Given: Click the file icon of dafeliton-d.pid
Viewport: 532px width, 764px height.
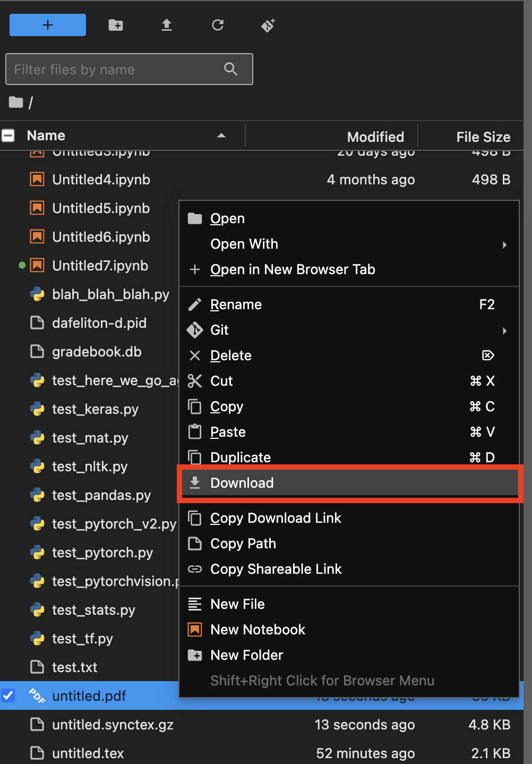Looking at the screenshot, I should click(37, 322).
